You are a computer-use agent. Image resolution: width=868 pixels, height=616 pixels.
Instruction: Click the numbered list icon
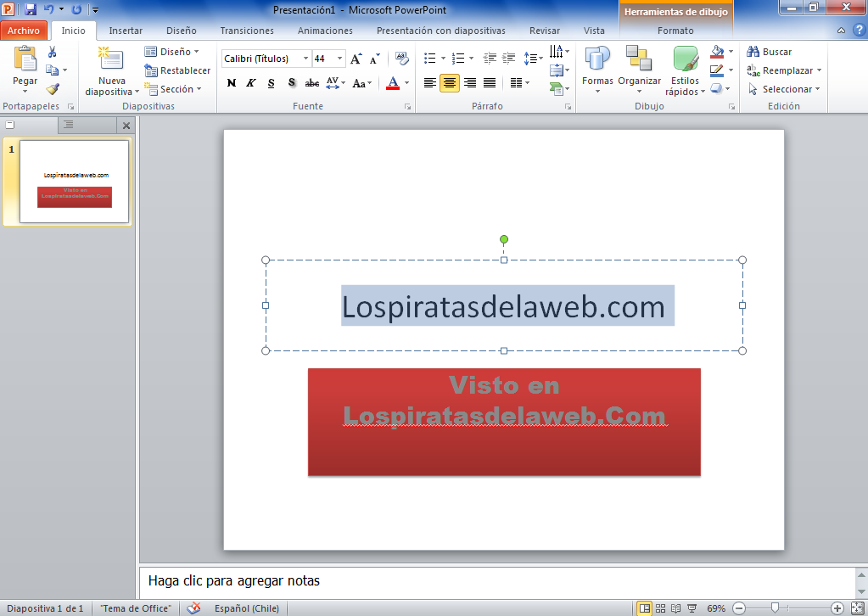pos(458,58)
